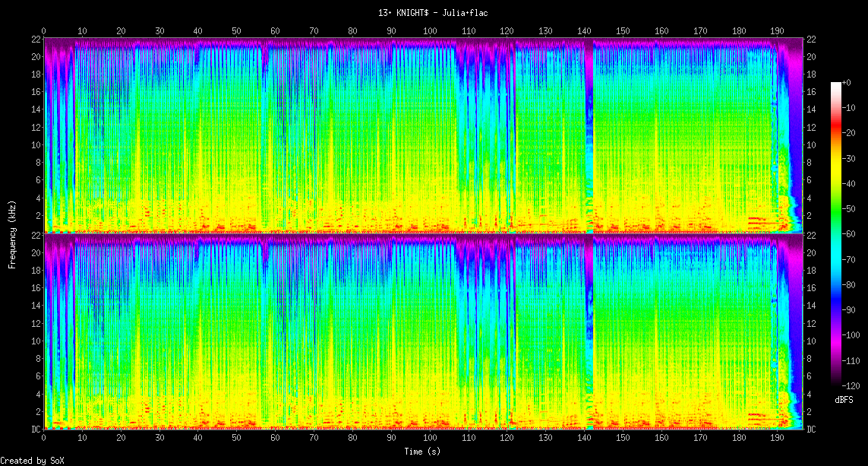868x466 pixels.
Task: Click the top-right "22" kHz frequency label
Action: pyautogui.click(x=812, y=40)
